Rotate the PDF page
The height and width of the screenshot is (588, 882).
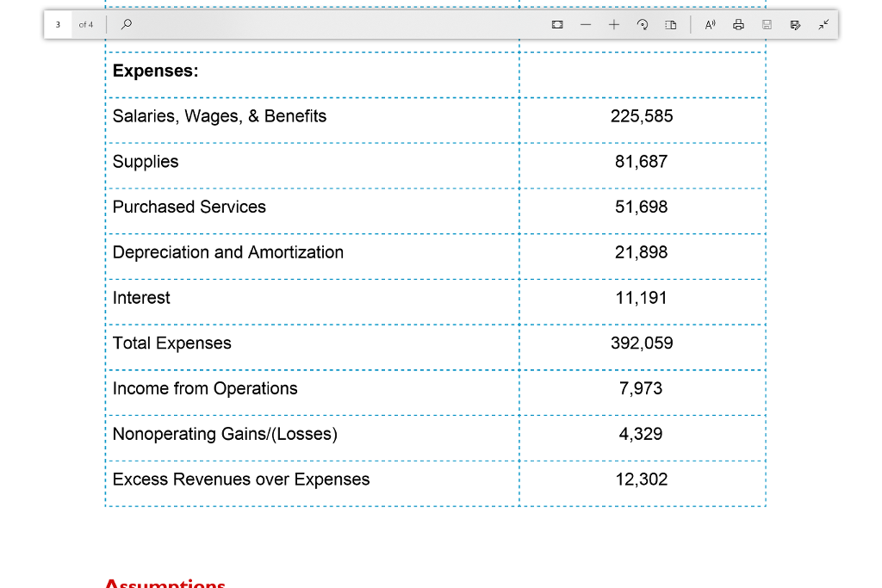(643, 24)
